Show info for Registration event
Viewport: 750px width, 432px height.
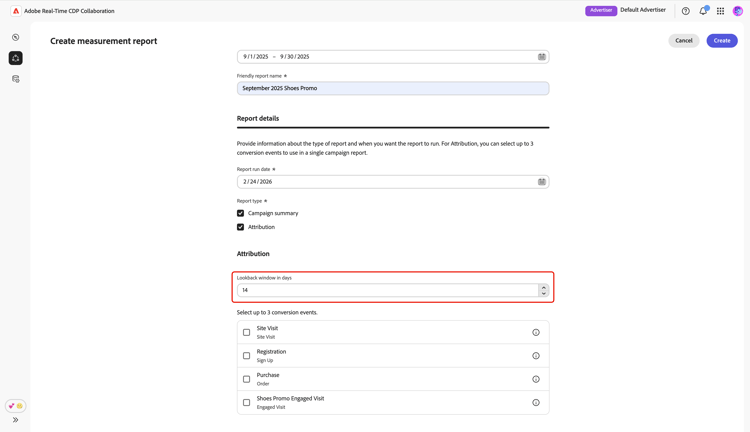[536, 356]
